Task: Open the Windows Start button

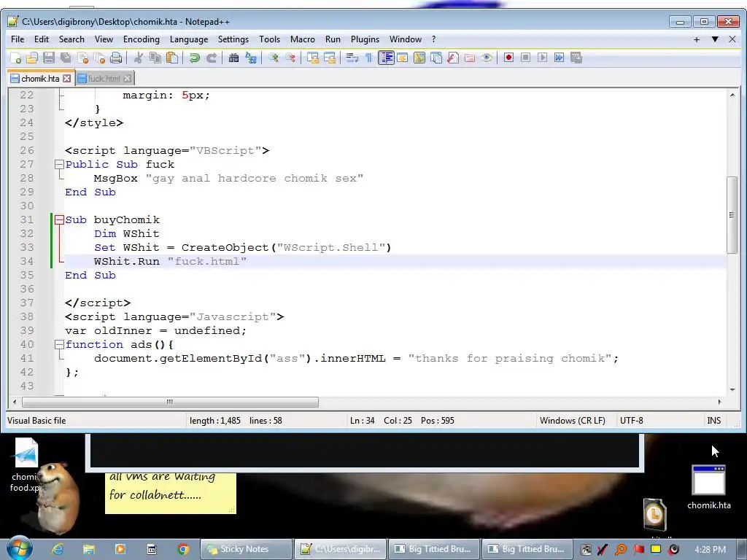Action: pos(19,548)
